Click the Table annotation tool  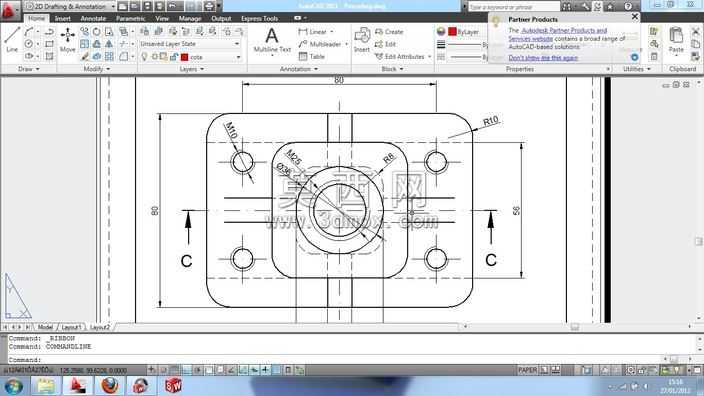click(x=312, y=57)
